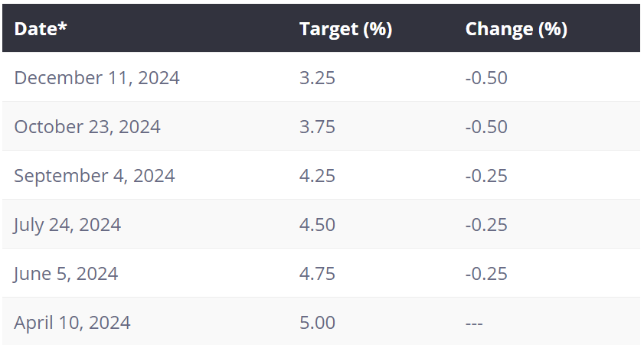Click the Date* column header
The image size is (644, 345).
[40, 29]
